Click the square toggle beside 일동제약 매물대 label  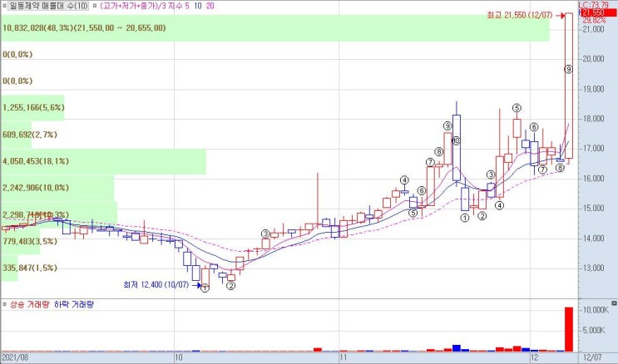point(4,6)
